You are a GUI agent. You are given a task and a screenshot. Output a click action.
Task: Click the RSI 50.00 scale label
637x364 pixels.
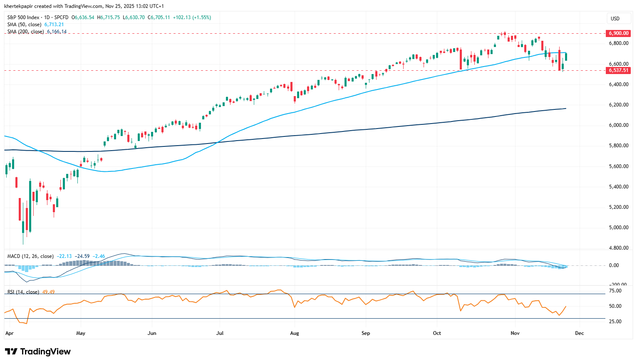click(x=615, y=306)
